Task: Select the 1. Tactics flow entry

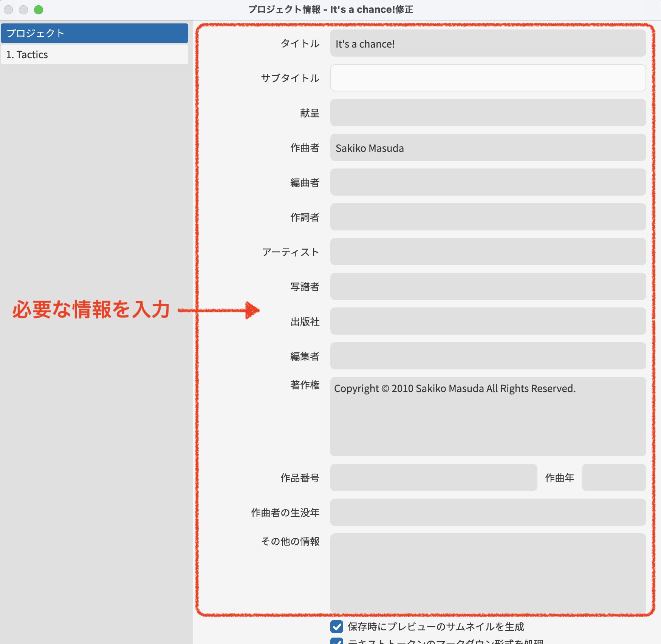Action: pyautogui.click(x=94, y=55)
